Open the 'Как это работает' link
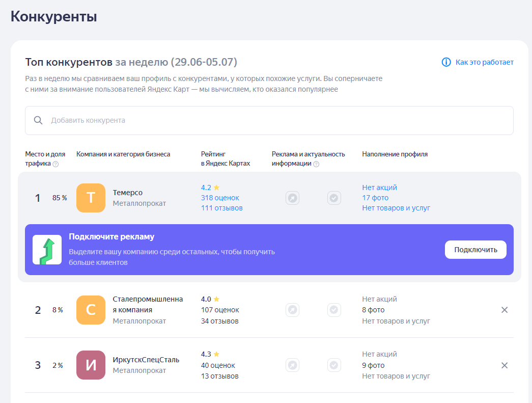 [x=484, y=62]
